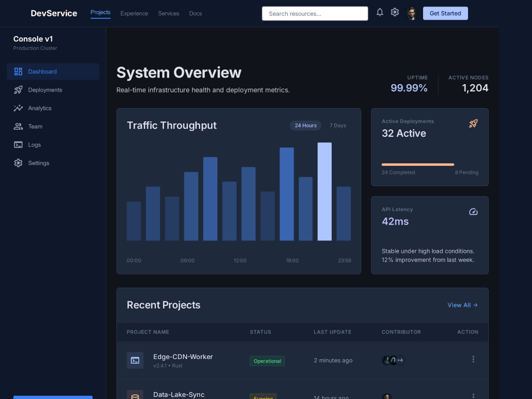Click the Recent Projects heading
Viewport: 532px width, 399px height.
[163, 305]
